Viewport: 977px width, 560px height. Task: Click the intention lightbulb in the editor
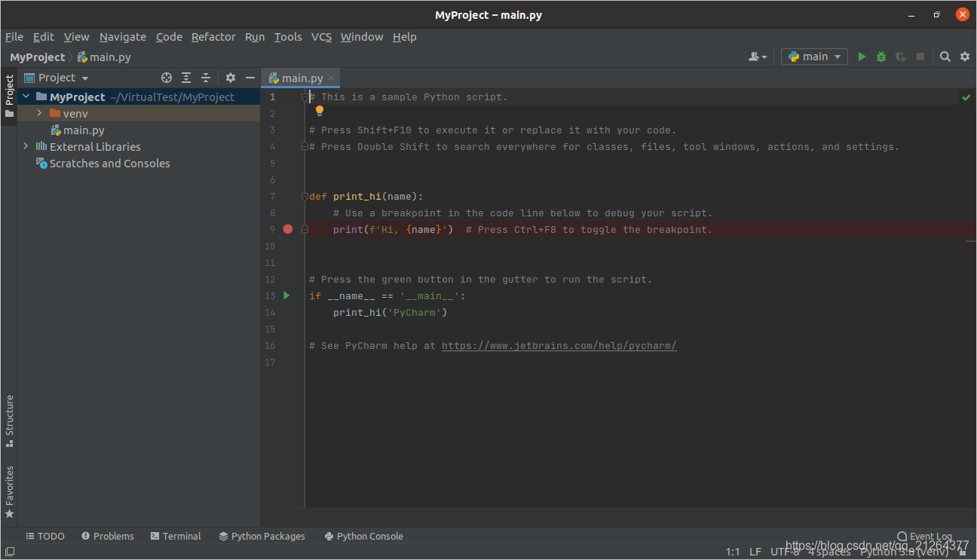319,110
